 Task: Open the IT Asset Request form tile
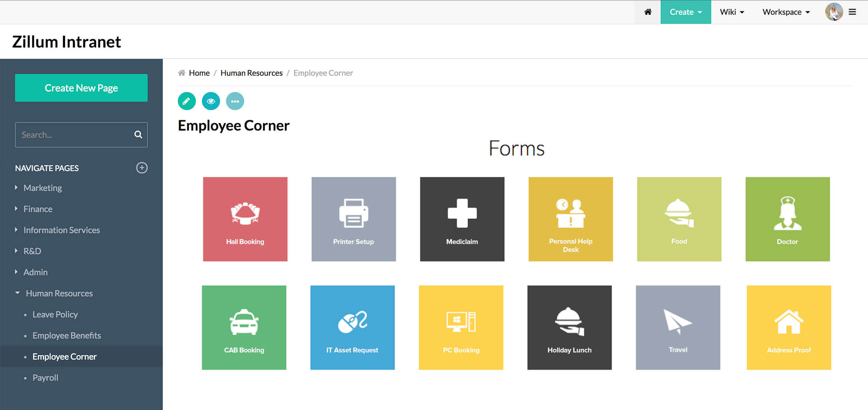coord(352,328)
